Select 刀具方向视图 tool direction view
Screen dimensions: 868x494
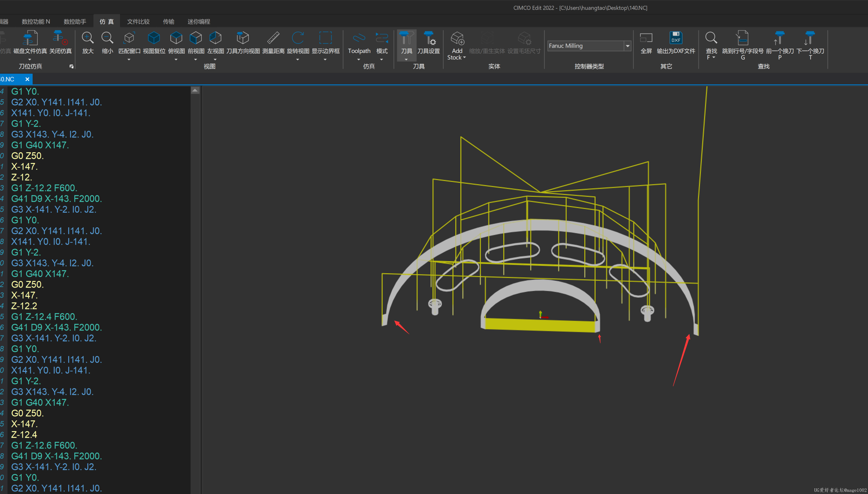click(243, 38)
